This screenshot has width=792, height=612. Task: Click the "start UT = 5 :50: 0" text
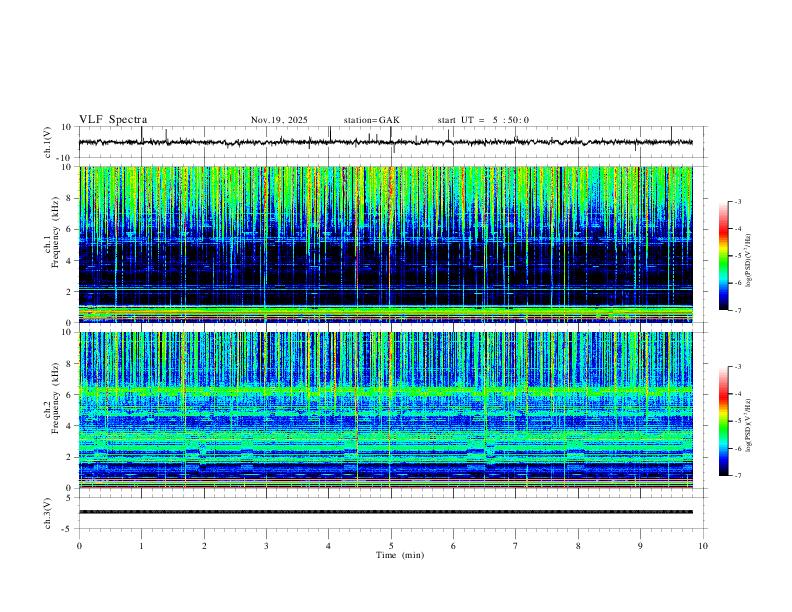point(483,120)
